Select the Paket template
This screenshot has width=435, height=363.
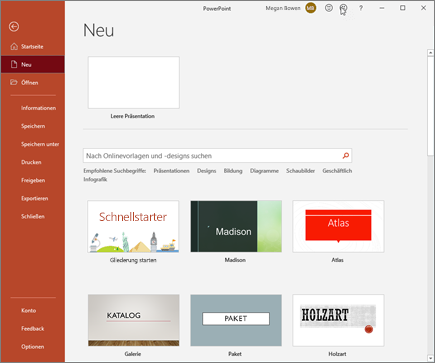(236, 320)
